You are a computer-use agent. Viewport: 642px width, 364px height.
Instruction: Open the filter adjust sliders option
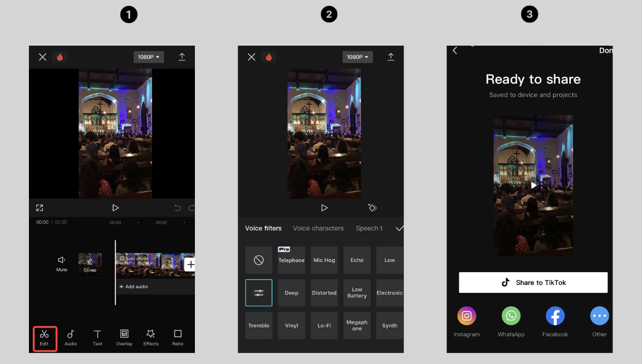(x=259, y=293)
